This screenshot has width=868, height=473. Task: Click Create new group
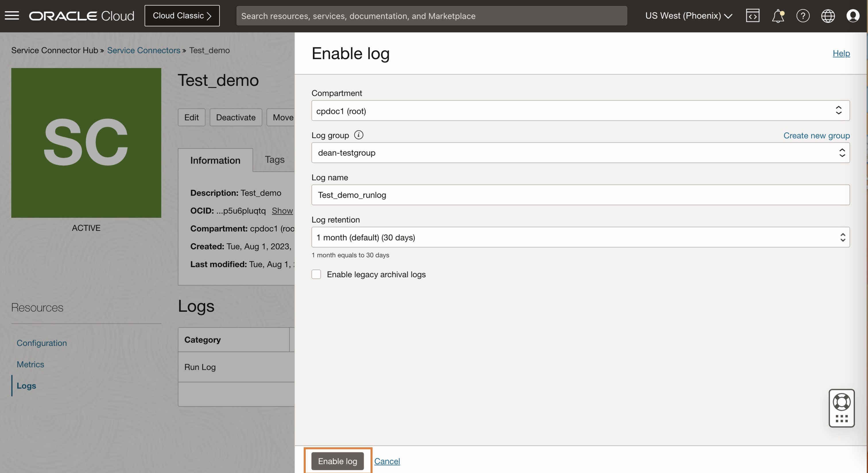click(816, 135)
